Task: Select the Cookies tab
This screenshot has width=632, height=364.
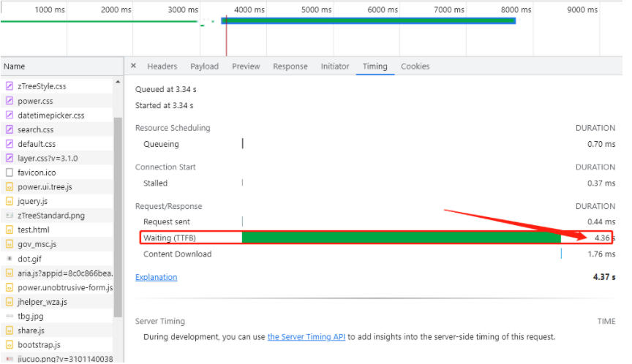Action: tap(415, 67)
